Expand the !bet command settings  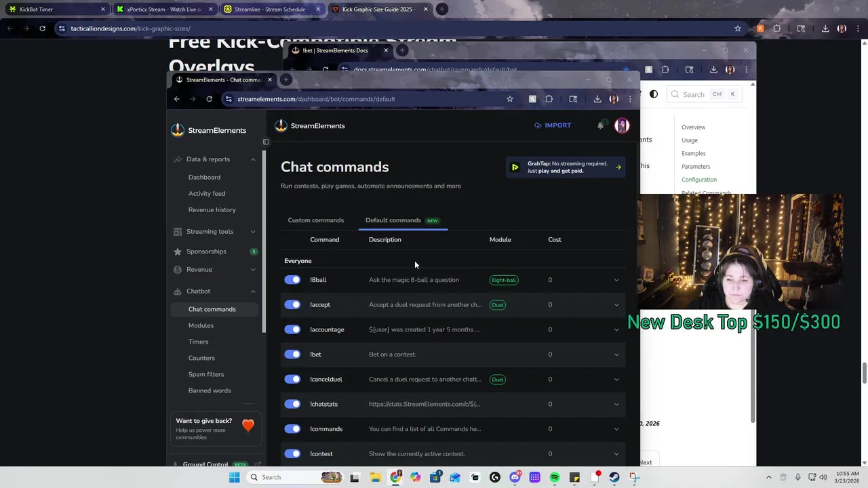616,354
